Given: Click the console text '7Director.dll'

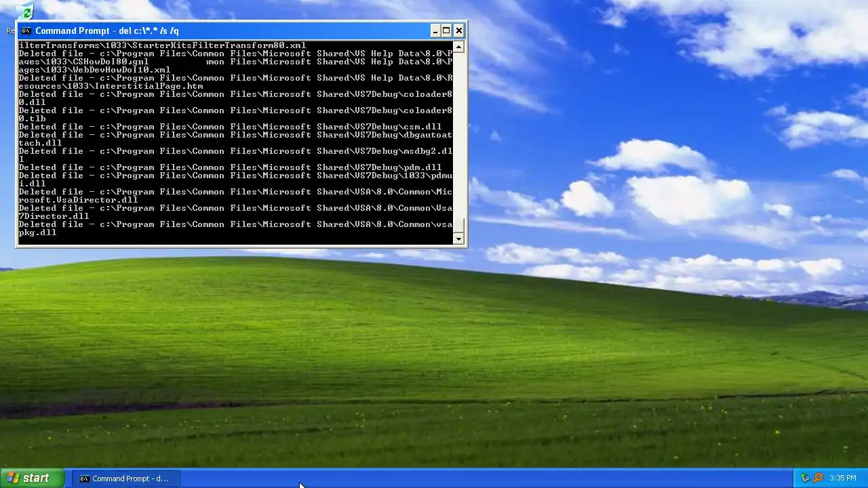Looking at the screenshot, I should pos(54,216).
